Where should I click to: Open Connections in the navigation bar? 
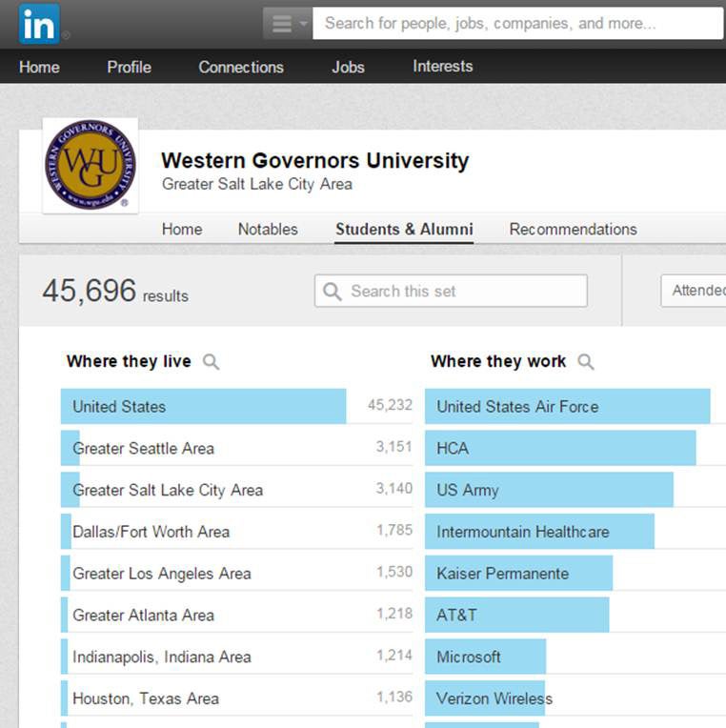pyautogui.click(x=241, y=67)
